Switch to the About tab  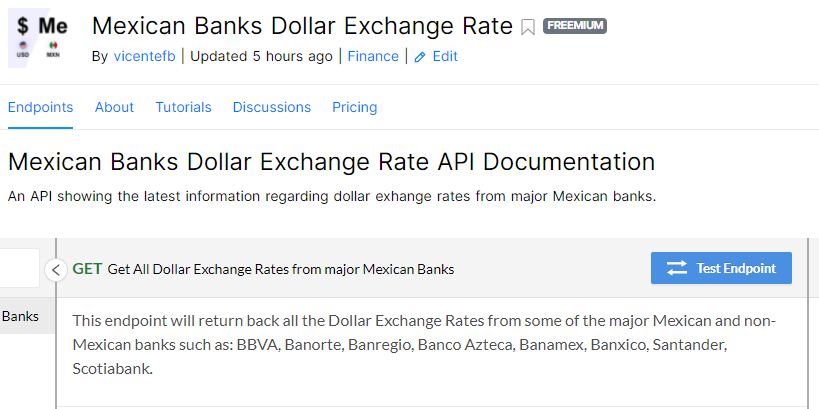pos(114,107)
